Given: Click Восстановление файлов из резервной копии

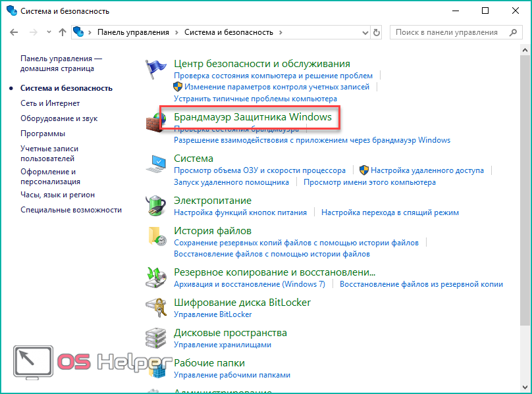Looking at the screenshot, I should [421, 284].
